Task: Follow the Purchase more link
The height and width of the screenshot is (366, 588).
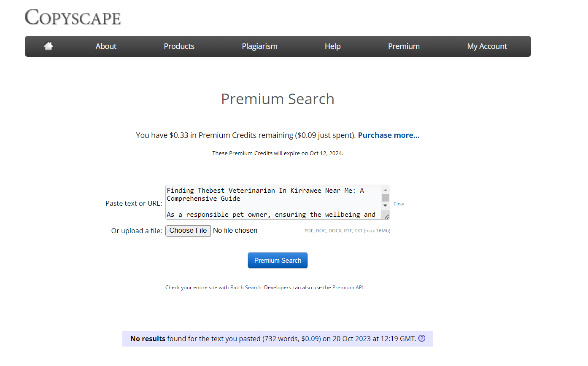Action: (388, 135)
